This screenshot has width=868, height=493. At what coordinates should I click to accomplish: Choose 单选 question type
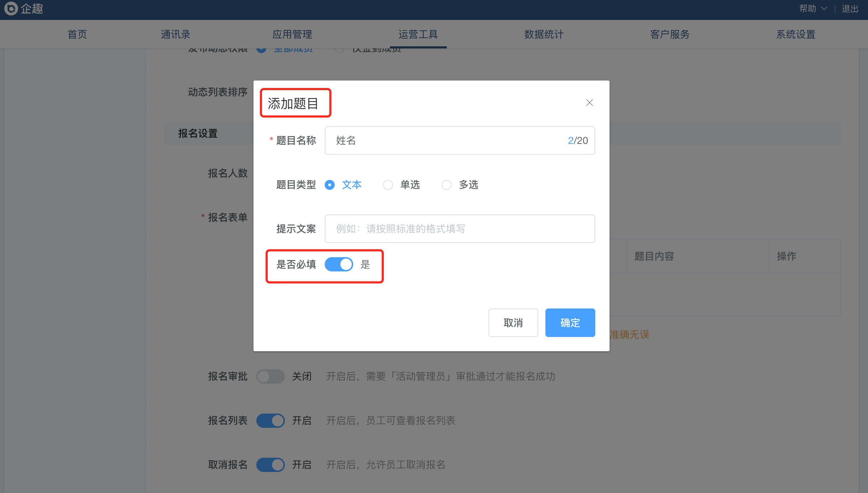(x=388, y=185)
